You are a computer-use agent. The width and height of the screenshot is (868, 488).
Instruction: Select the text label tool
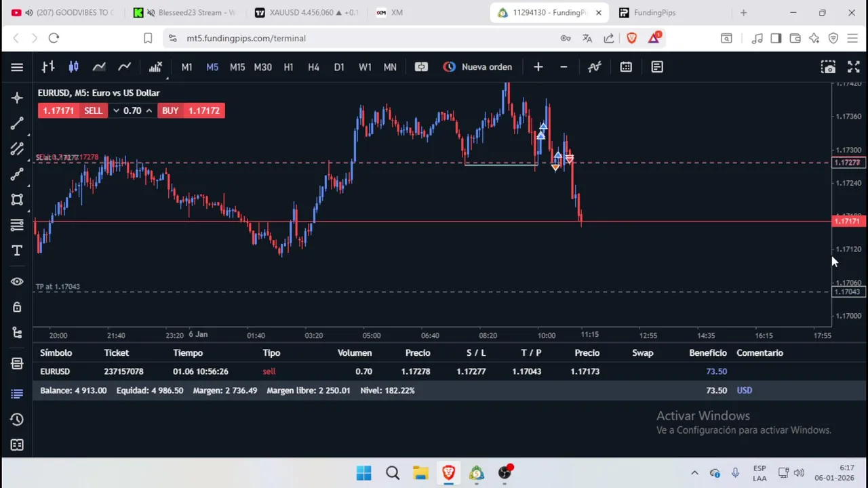(17, 251)
